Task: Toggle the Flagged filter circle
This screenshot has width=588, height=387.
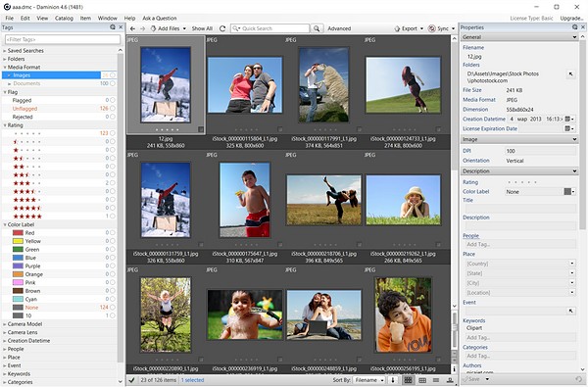Action: 112,100
